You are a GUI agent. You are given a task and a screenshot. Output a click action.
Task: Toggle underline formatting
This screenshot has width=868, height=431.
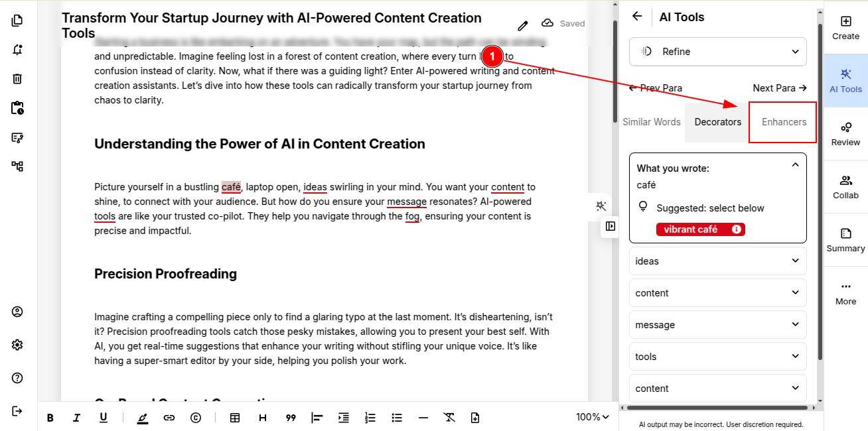pyautogui.click(x=103, y=418)
